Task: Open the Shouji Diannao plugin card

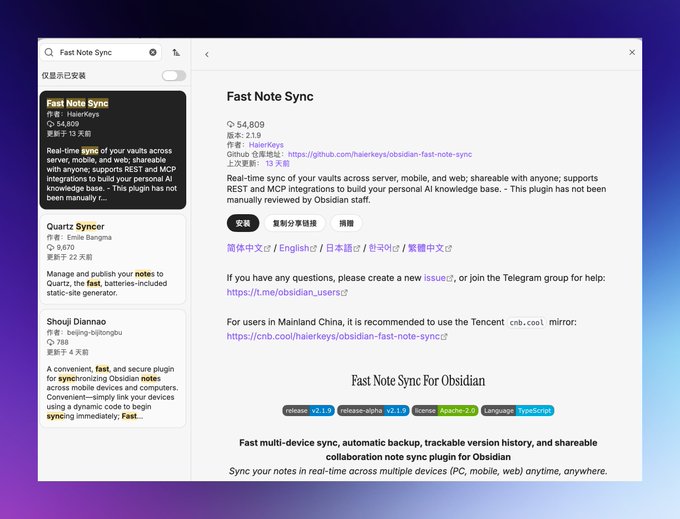Action: tap(113, 368)
